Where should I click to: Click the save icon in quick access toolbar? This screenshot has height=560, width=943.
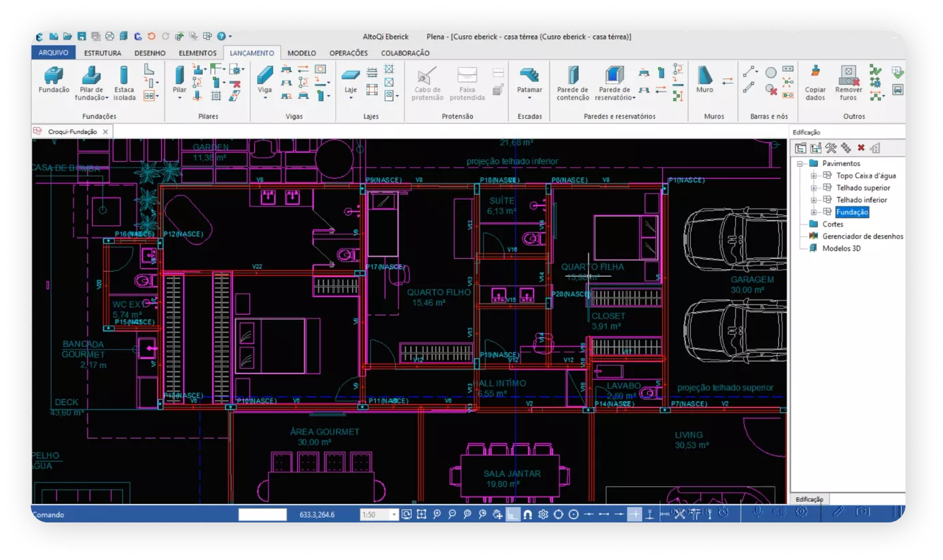[82, 36]
